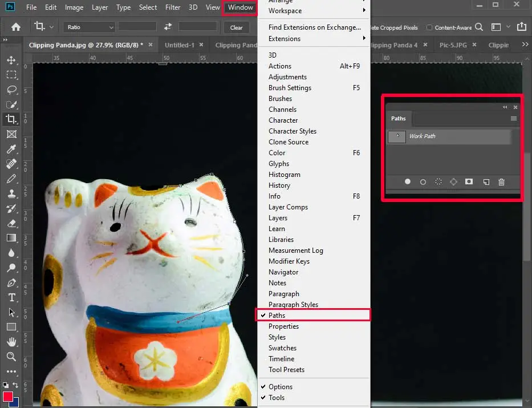This screenshot has width=532, height=408.
Task: Open the File menu
Action: [31, 7]
